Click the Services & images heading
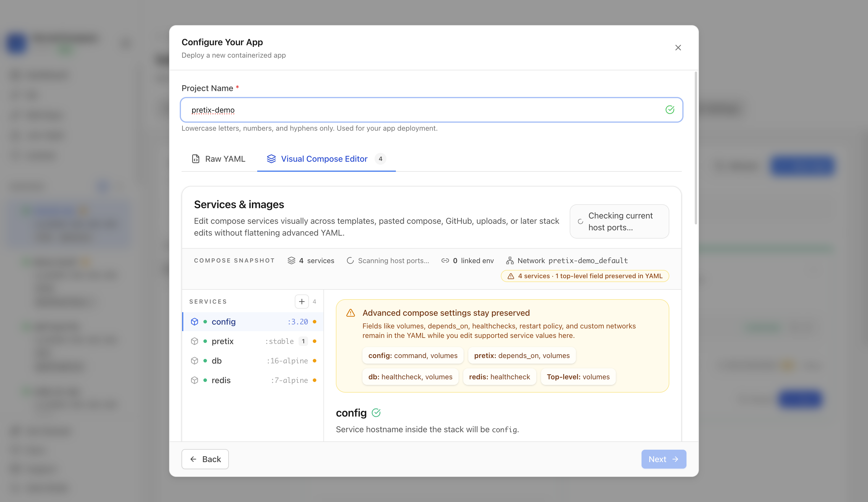868x502 pixels. (x=239, y=204)
